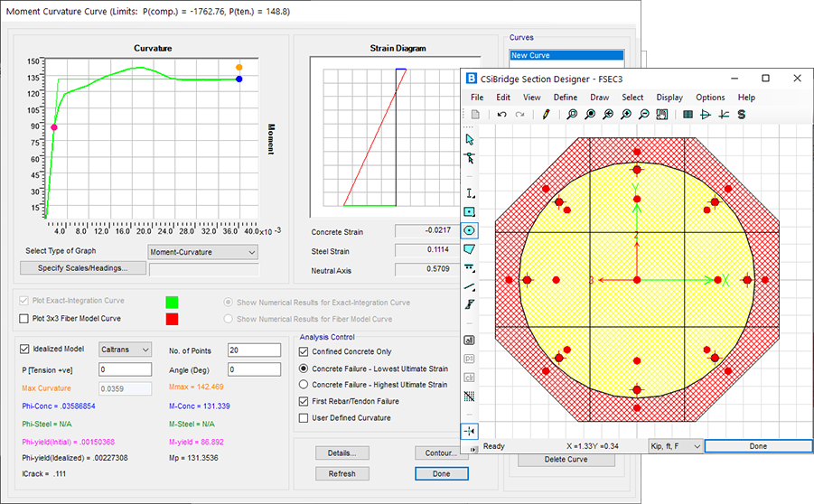The image size is (814, 504).
Task: Open the Help menu
Action: tap(746, 98)
